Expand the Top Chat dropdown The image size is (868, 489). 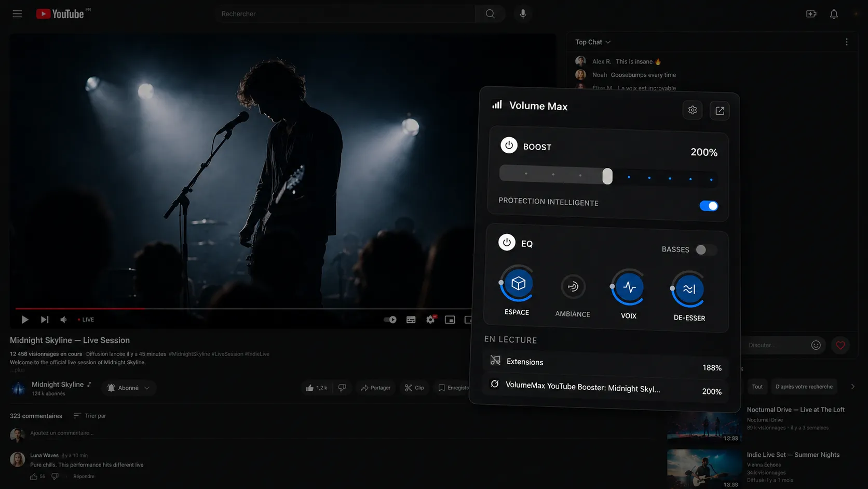(x=593, y=42)
